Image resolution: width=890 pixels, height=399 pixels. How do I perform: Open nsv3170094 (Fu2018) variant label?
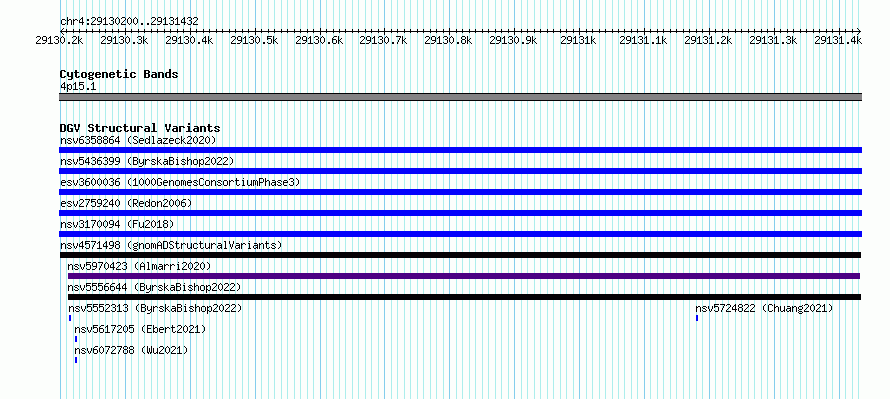click(x=117, y=224)
